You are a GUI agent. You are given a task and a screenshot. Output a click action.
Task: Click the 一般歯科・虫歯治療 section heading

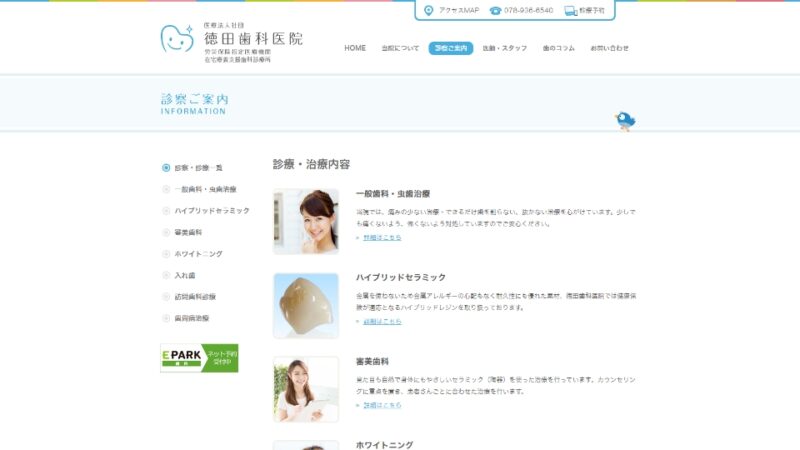[x=393, y=194]
